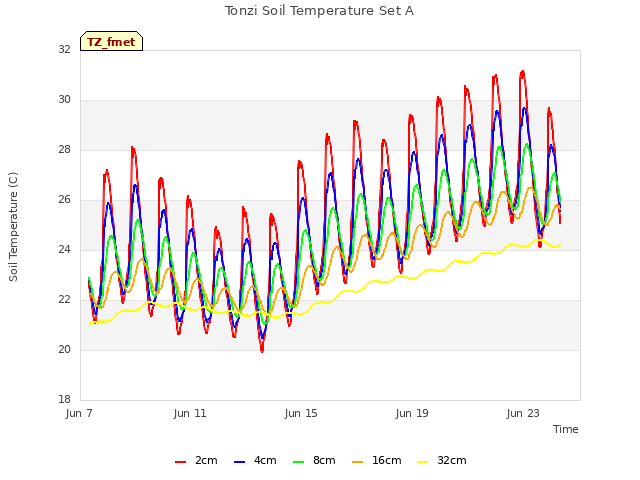Screen dimensions: 640x480
Task: Click the 18 value on the y-axis
Action: tap(64, 399)
